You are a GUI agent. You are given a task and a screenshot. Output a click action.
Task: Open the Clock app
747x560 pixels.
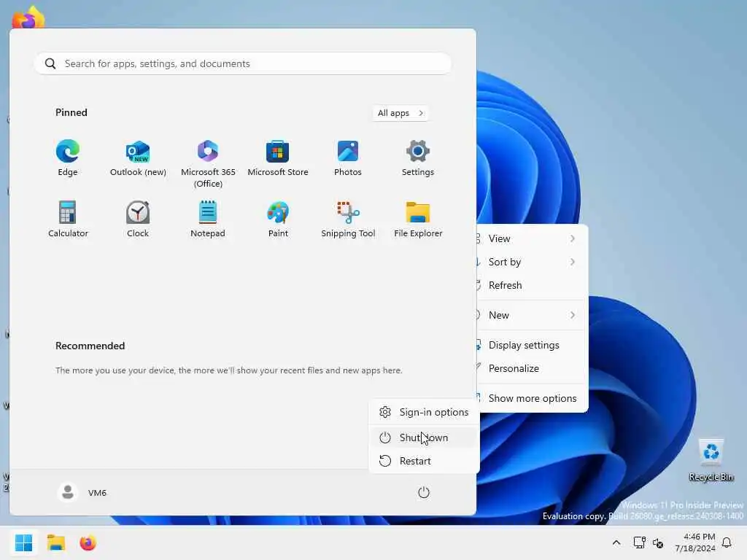138,219
